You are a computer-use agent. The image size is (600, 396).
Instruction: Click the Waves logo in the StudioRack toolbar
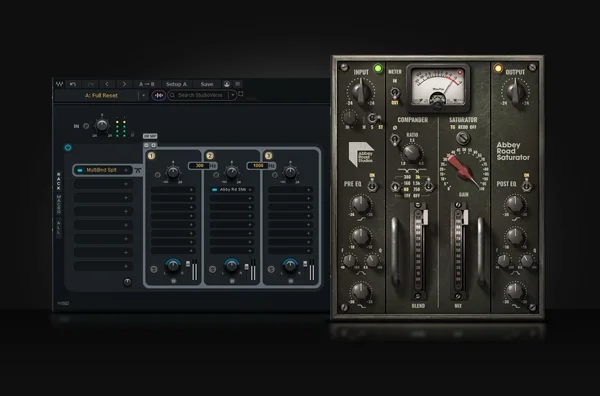[x=59, y=84]
